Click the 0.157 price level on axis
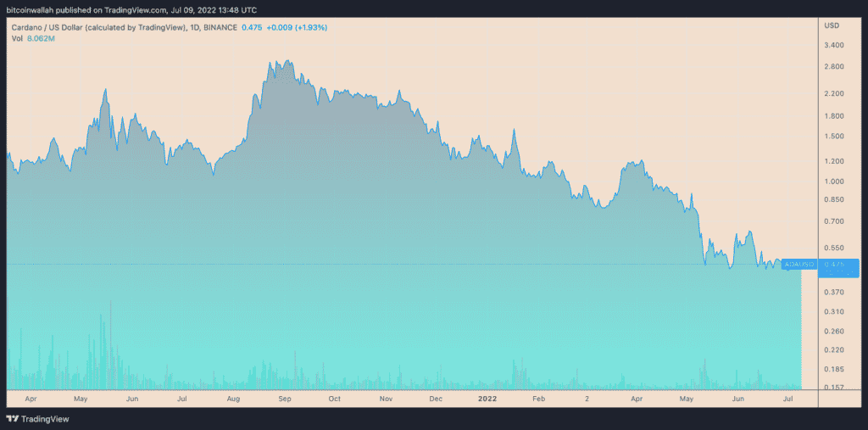Viewport: 868px width, 430px height. (x=834, y=387)
